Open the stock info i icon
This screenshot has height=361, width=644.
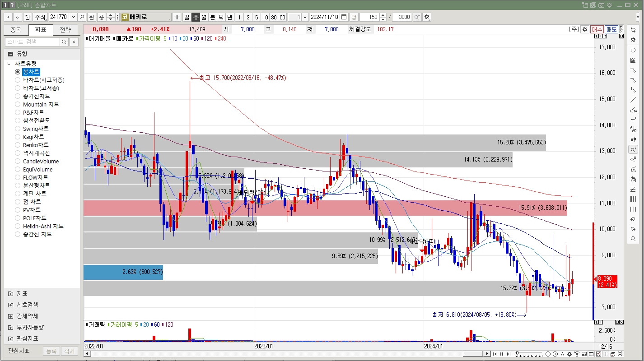(177, 17)
